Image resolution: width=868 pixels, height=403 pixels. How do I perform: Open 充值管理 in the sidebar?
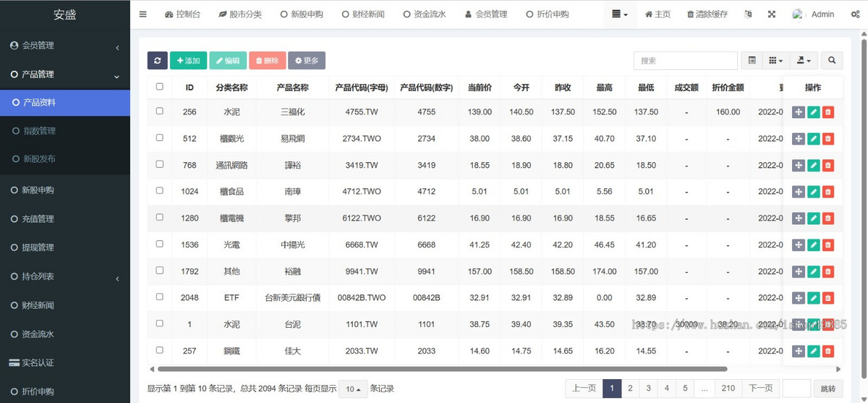click(65, 219)
